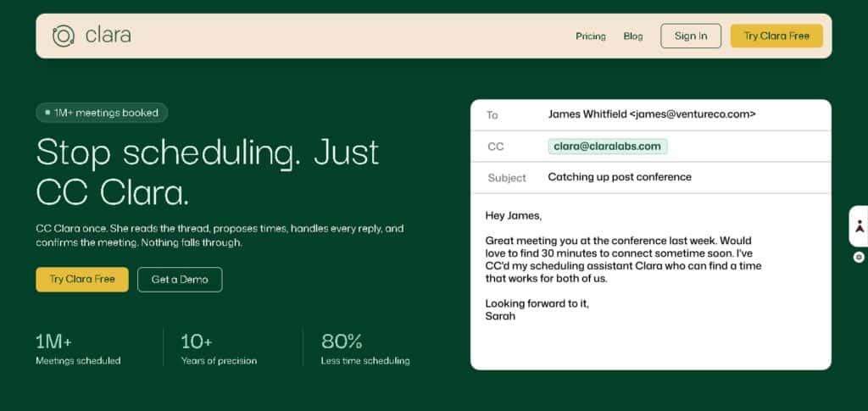Select the clara@claralabs.com CC chip
The width and height of the screenshot is (868, 411).
point(607,146)
